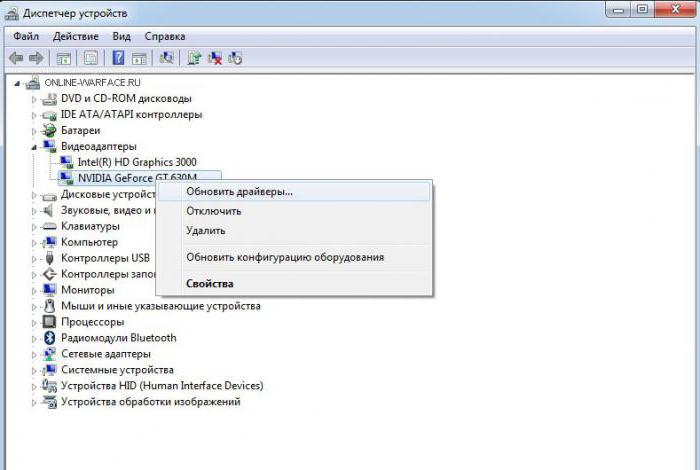The height and width of the screenshot is (470, 700).
Task: Click the Звуковые, видео speaker icon
Action: pos(48,210)
